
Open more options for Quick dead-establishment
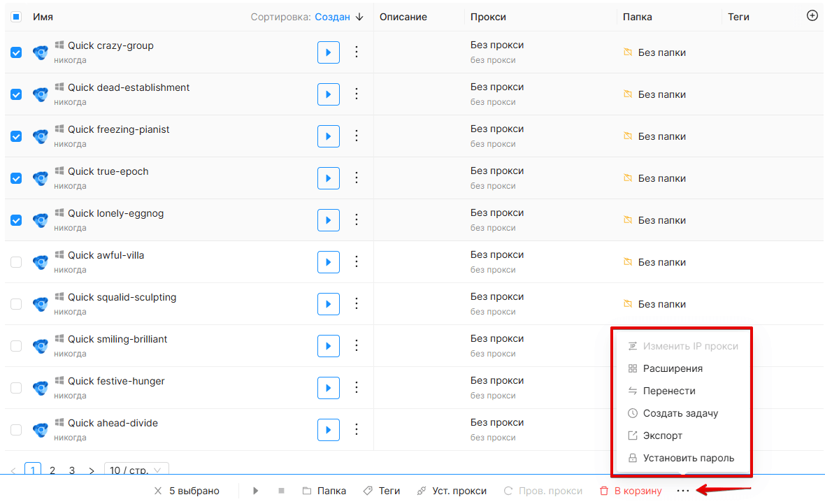(356, 94)
